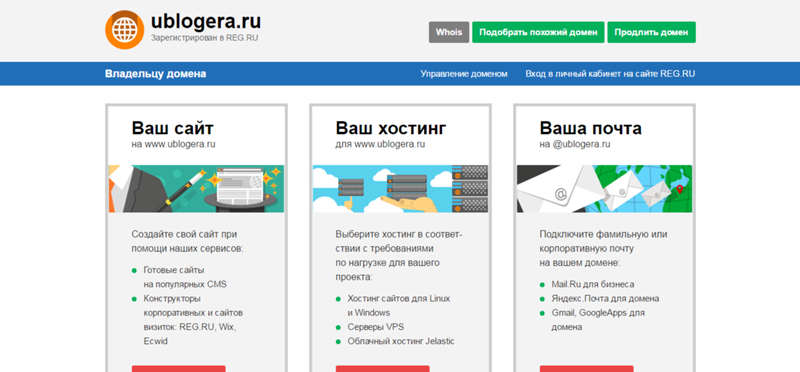The width and height of the screenshot is (800, 372).
Task: Click the orange globe logo icon
Action: pos(124,30)
